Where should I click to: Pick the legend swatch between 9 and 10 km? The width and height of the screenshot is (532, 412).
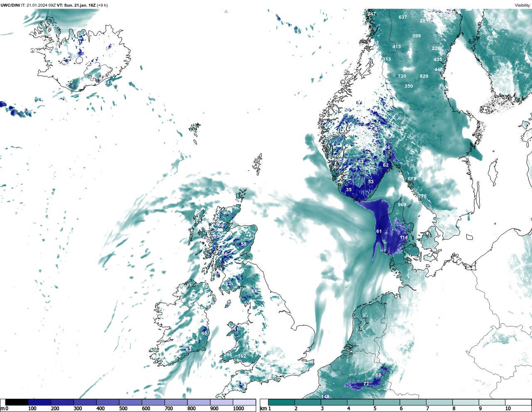492,402
